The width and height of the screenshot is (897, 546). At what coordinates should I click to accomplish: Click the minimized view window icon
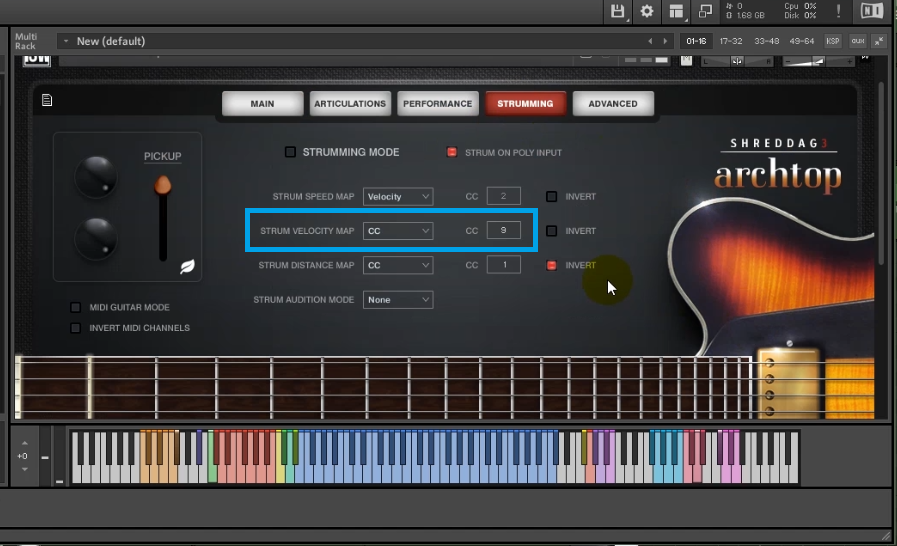click(x=705, y=11)
